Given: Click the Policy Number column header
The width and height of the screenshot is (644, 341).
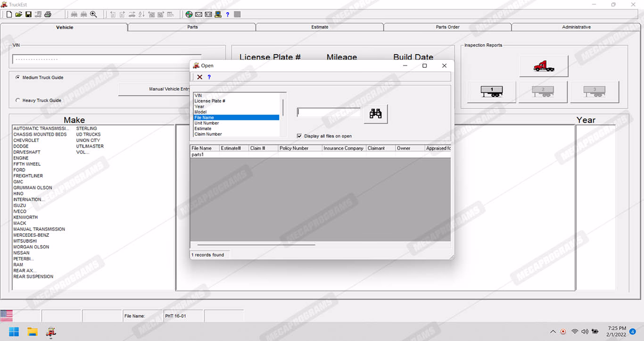Looking at the screenshot, I should click(x=300, y=148).
